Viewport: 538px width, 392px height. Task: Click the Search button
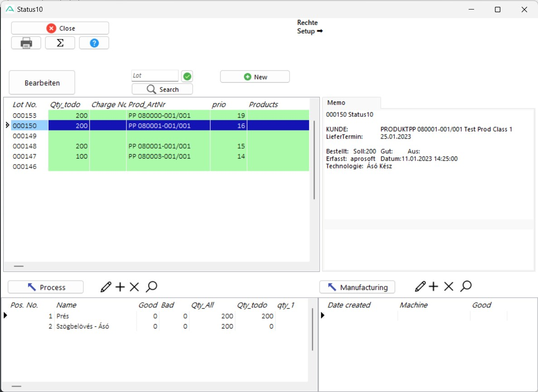(x=162, y=89)
